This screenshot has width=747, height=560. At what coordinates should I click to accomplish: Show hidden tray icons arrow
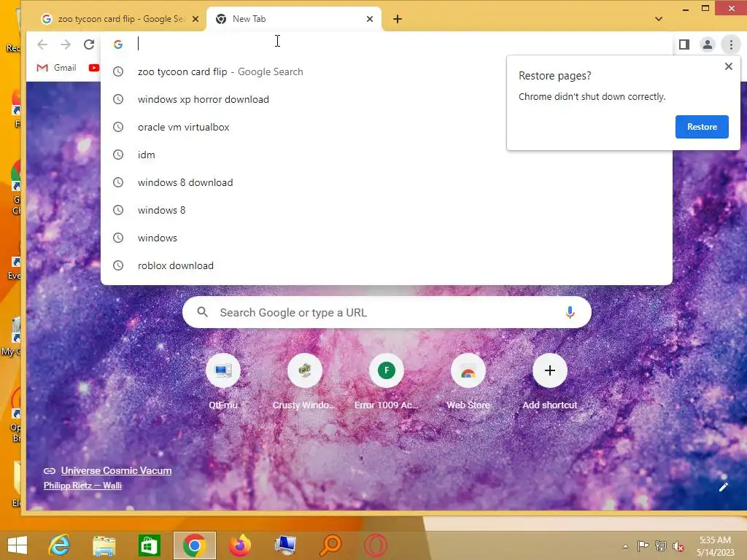click(625, 546)
